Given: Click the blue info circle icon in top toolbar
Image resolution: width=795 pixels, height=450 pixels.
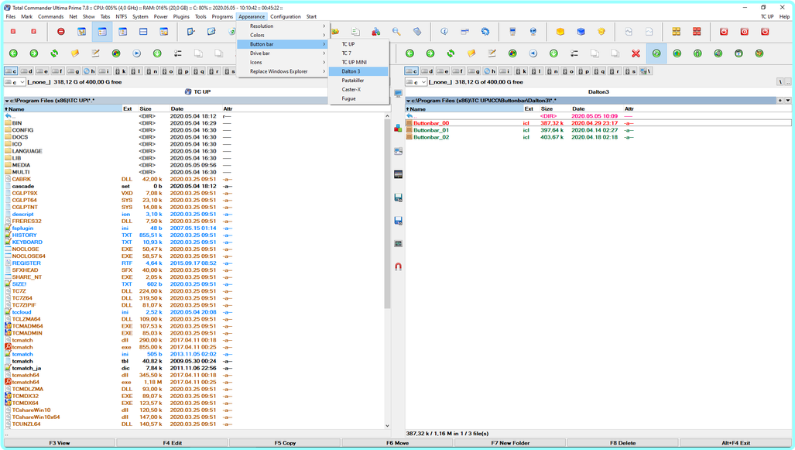Looking at the screenshot, I should coord(444,32).
